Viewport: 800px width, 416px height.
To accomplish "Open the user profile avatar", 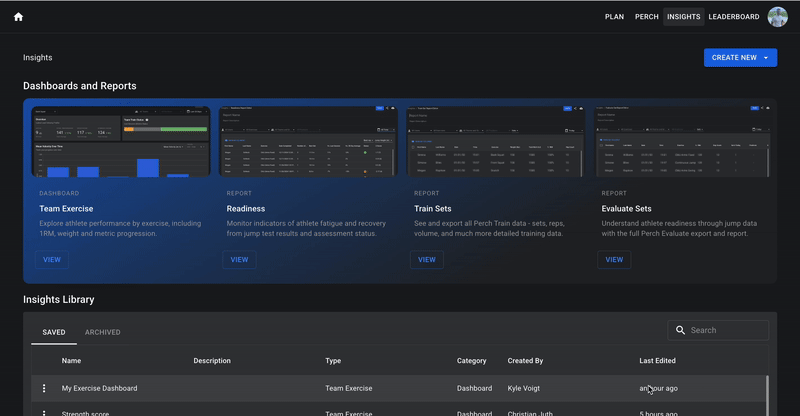I will (778, 17).
